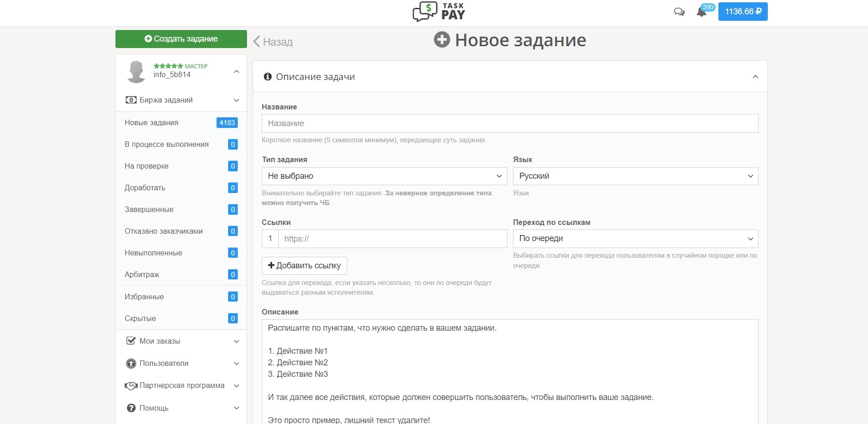
Task: Click the question mark icon beside Помощь
Action: pyautogui.click(x=131, y=408)
